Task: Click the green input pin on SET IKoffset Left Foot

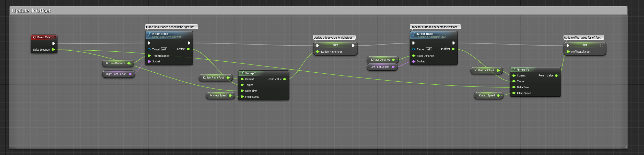Action: tap(568, 52)
